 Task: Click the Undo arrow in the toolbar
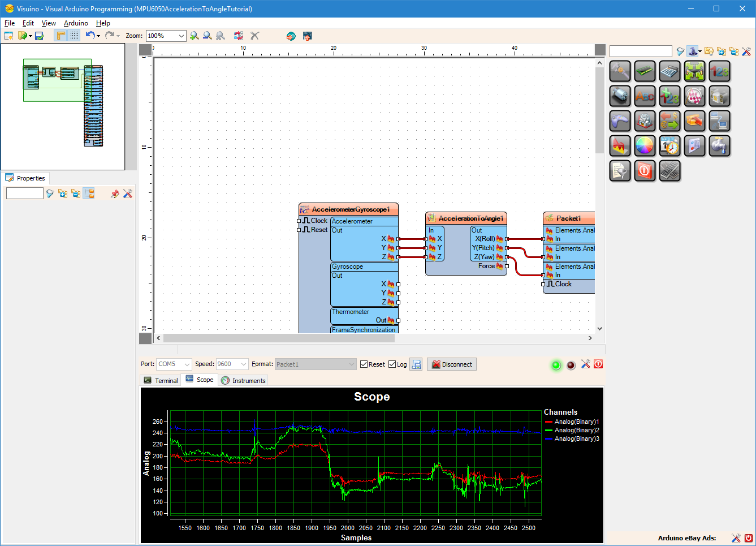[90, 35]
